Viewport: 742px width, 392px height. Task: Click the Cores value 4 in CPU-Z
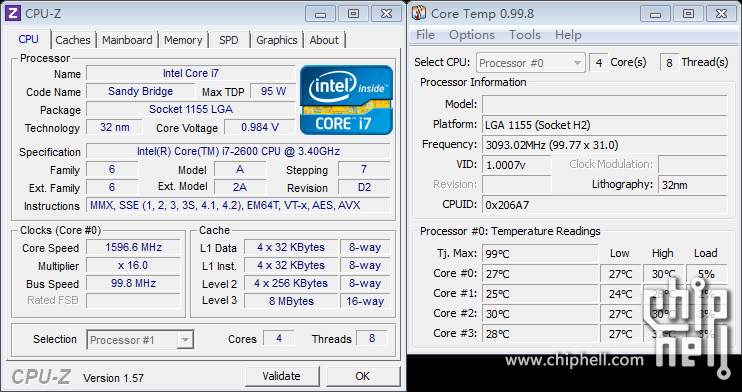(x=279, y=339)
